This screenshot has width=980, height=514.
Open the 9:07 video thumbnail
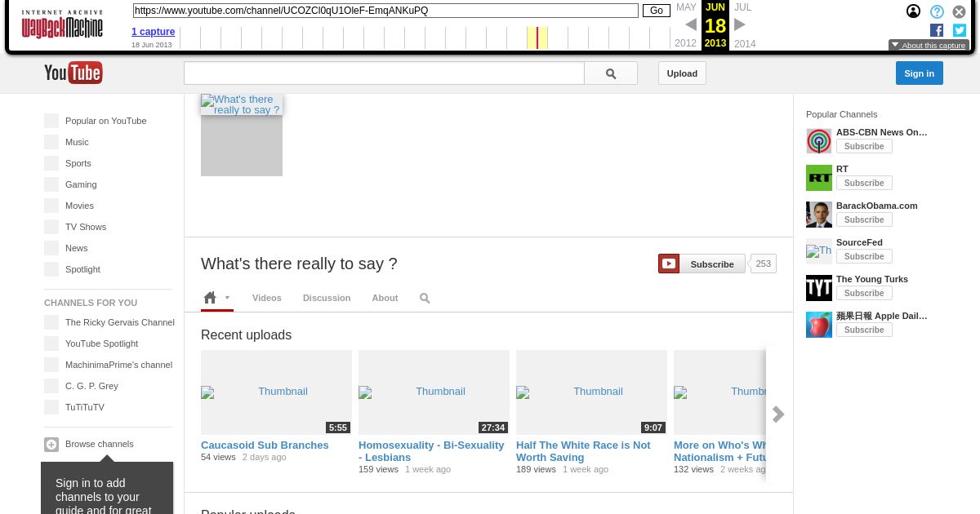pyautogui.click(x=591, y=392)
